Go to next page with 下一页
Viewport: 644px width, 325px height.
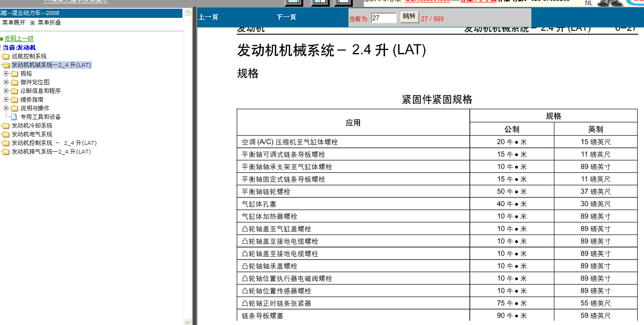click(286, 17)
